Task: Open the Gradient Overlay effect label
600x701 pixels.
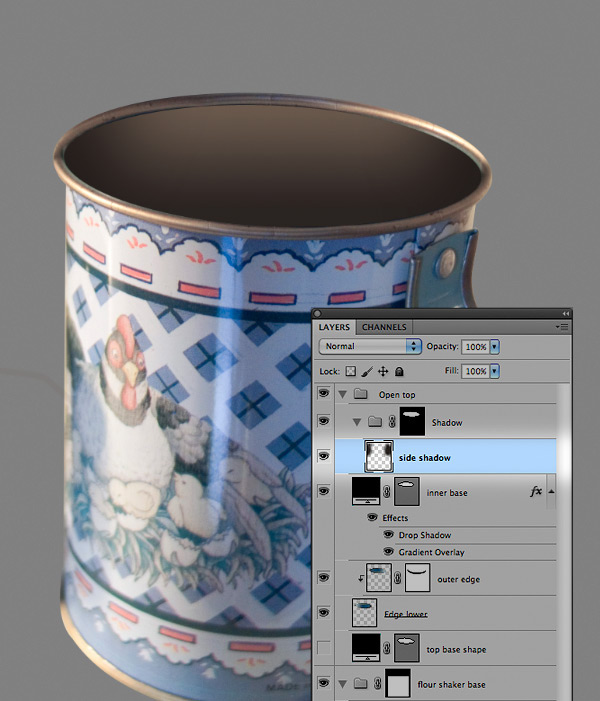Action: (431, 552)
